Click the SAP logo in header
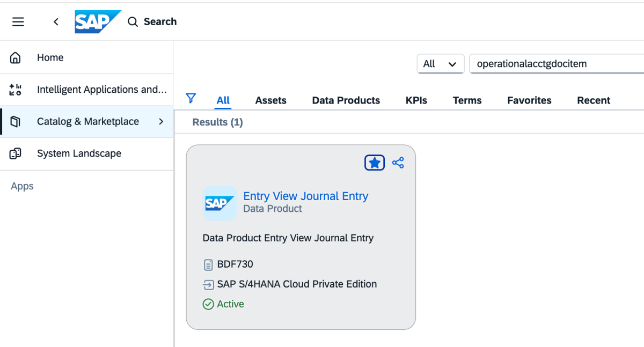644x347 pixels. click(98, 22)
